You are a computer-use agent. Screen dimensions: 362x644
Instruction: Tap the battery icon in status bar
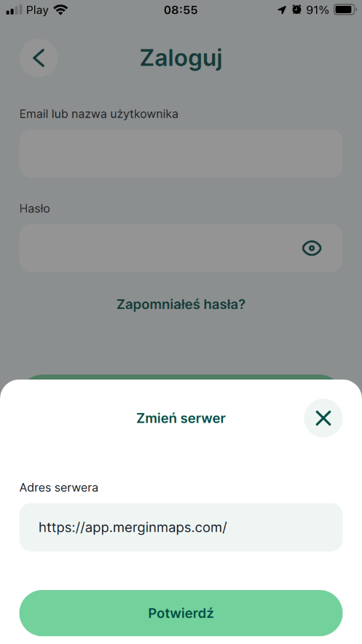tap(345, 10)
